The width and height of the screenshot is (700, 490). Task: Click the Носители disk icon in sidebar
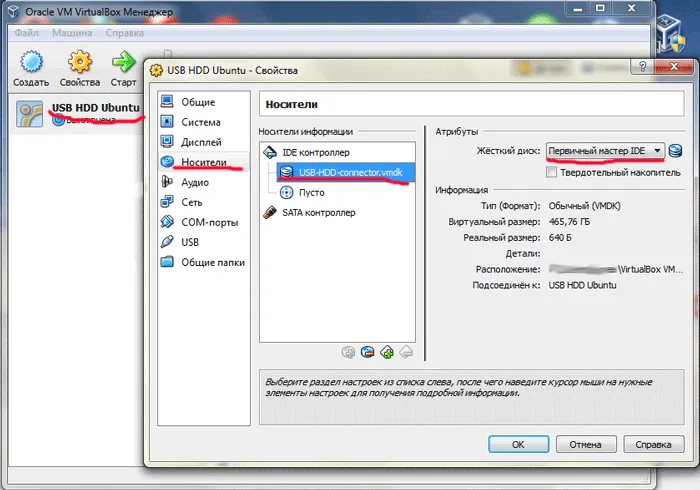tap(167, 162)
